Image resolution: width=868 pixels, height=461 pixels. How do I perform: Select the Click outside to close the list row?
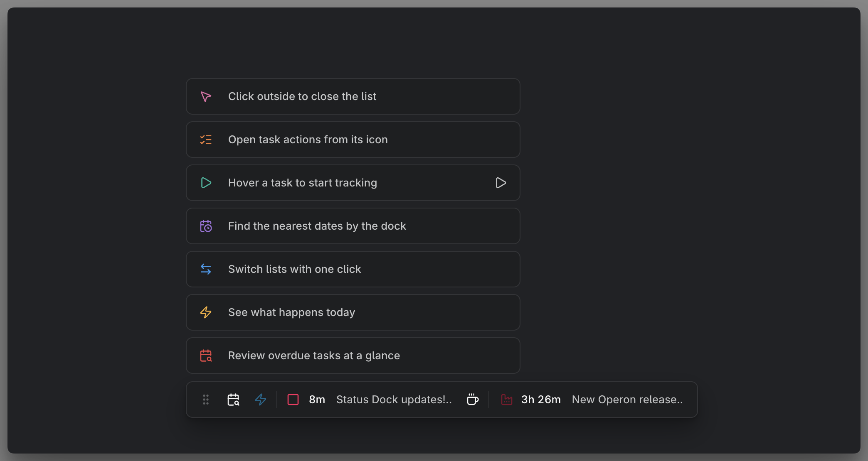click(353, 96)
